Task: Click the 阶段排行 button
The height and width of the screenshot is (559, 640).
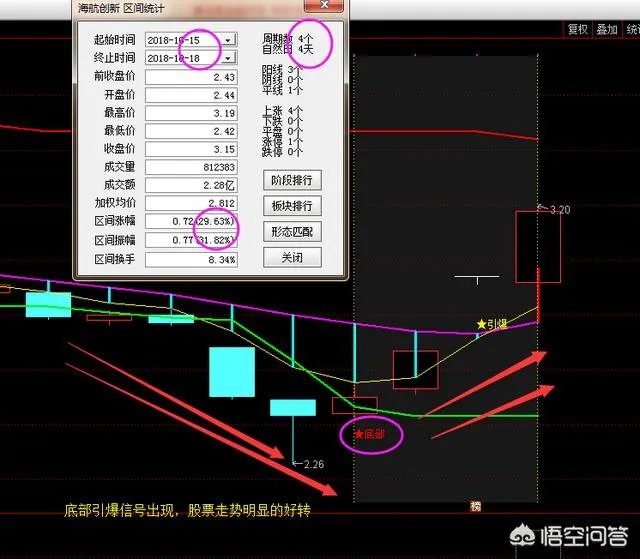Action: pos(292,180)
